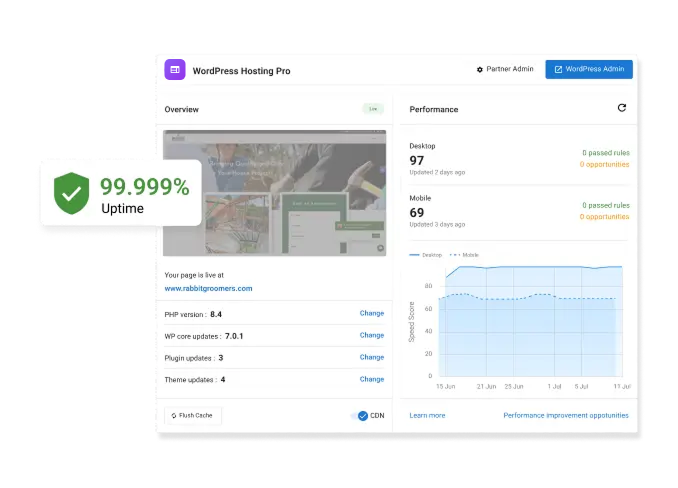The image size is (678, 488).
Task: Click the green uptime shield icon
Action: click(72, 193)
